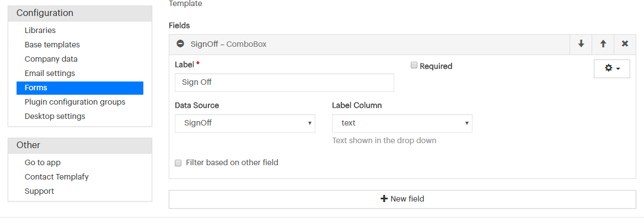Enable the Required checkbox

tap(414, 65)
